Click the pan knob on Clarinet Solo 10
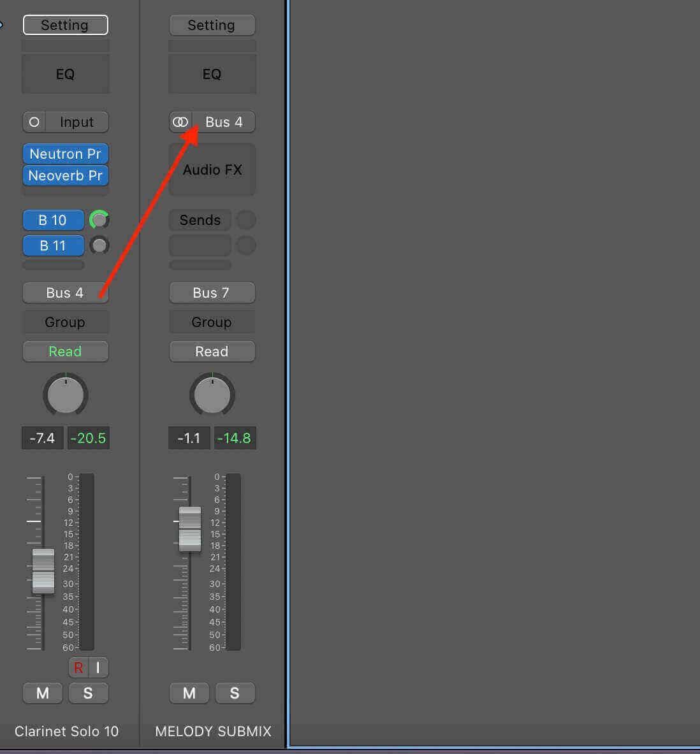 pos(66,395)
